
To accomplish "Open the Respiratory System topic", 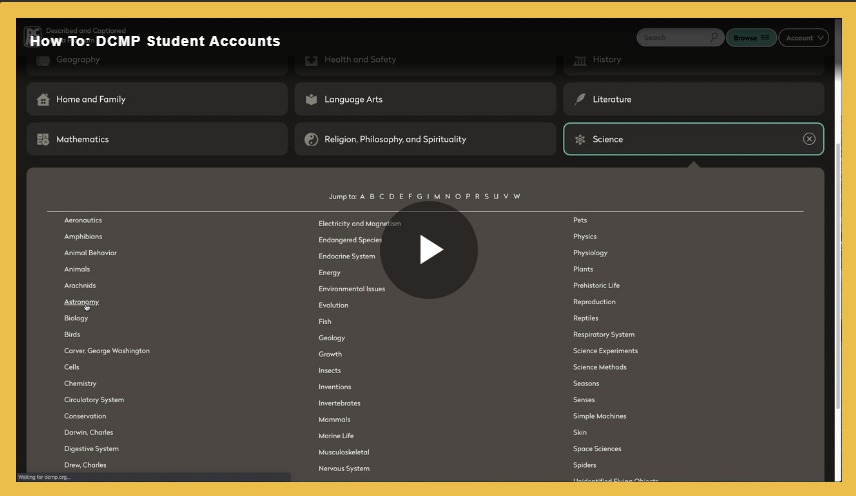I will pyautogui.click(x=604, y=334).
